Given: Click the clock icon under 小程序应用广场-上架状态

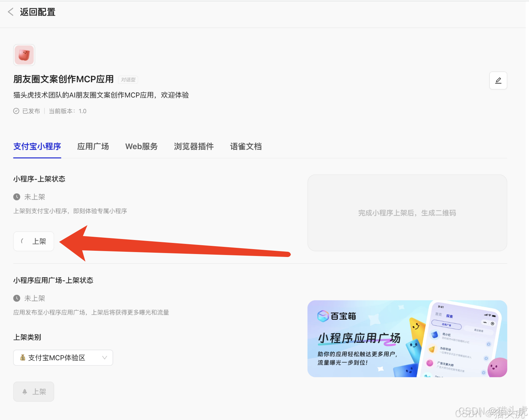Looking at the screenshot, I should tap(17, 298).
